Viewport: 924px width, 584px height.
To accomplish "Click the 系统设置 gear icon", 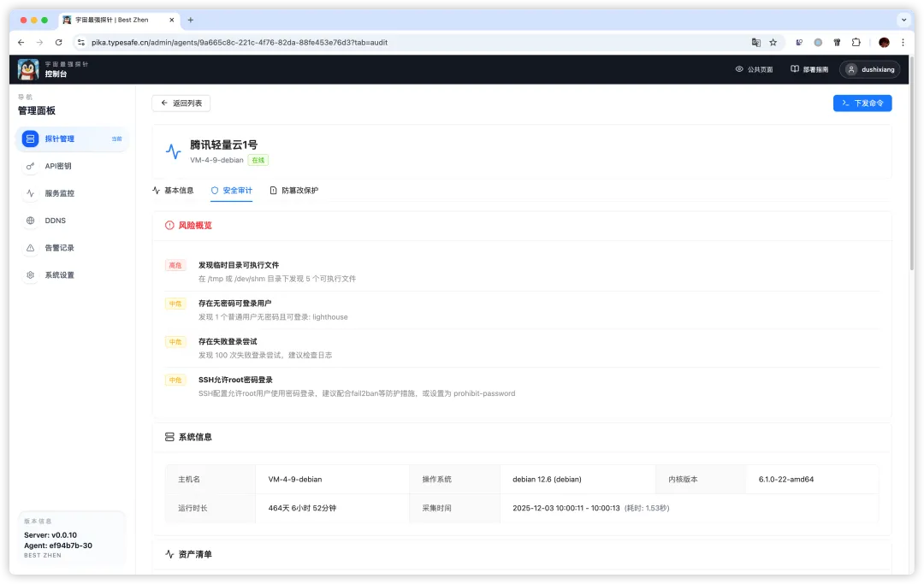I will pyautogui.click(x=30, y=275).
